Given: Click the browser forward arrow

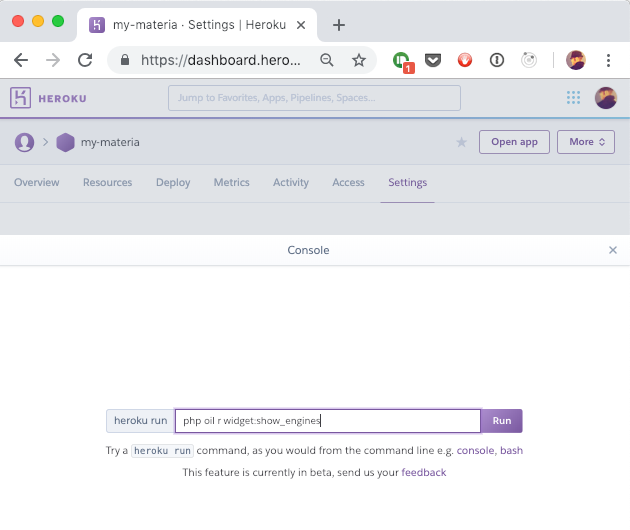Looking at the screenshot, I should coord(53,60).
